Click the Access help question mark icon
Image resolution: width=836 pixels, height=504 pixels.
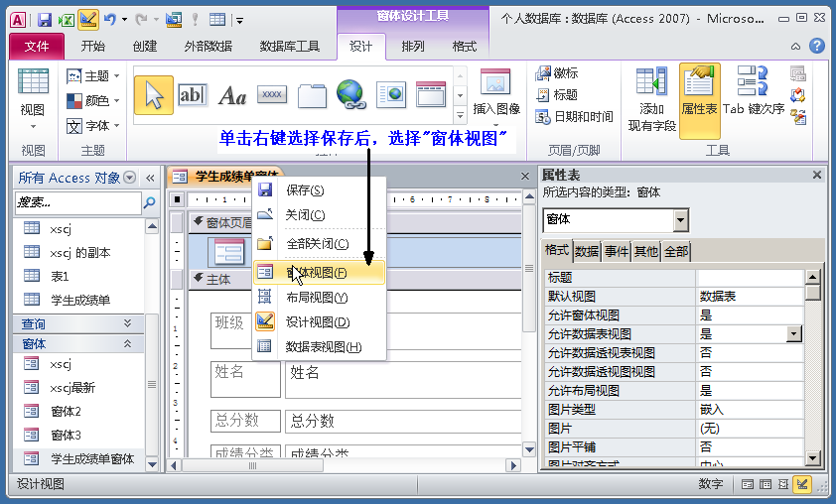tap(816, 46)
